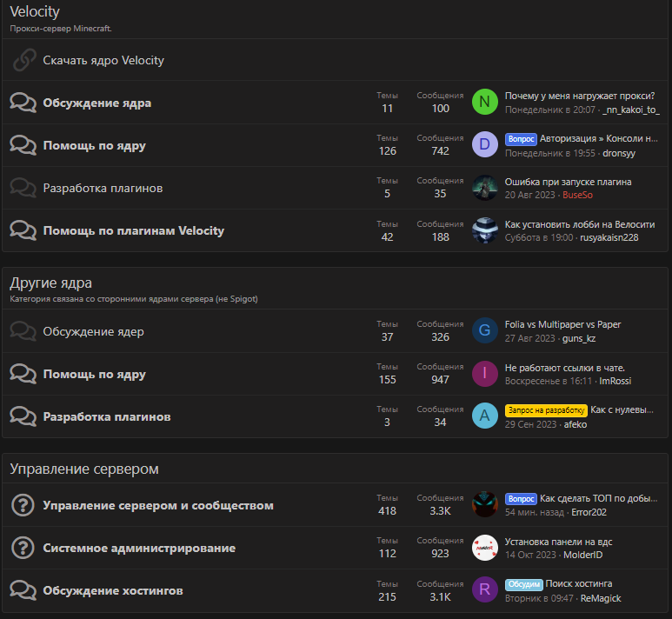672x619 pixels.
Task: Click the magenta I avatar of ImRossi
Action: (x=484, y=374)
